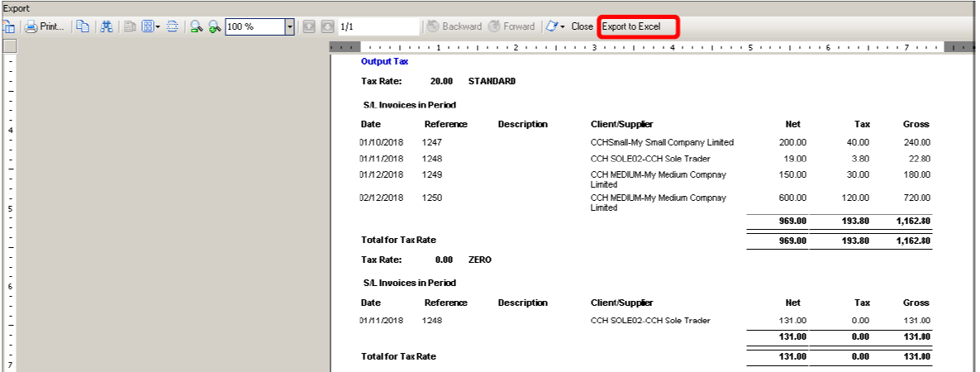Click reference 1247 in the report
This screenshot has width=980, height=372.
[x=432, y=142]
